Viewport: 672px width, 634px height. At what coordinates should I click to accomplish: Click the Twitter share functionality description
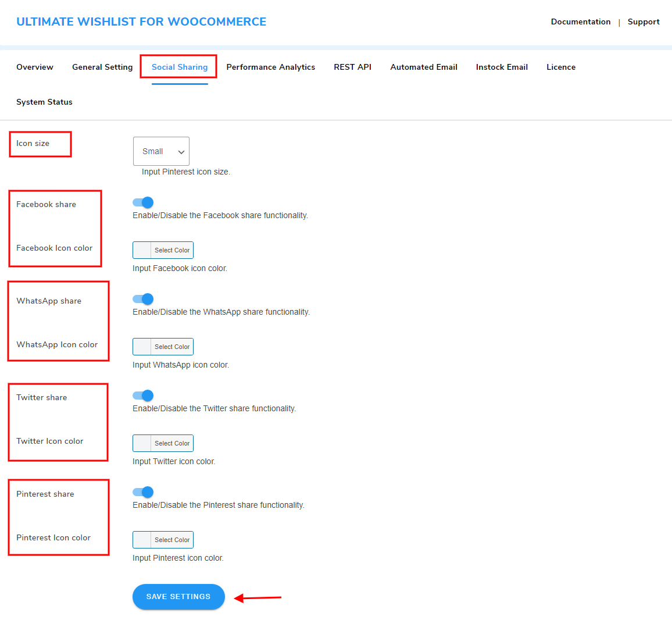[x=214, y=408]
